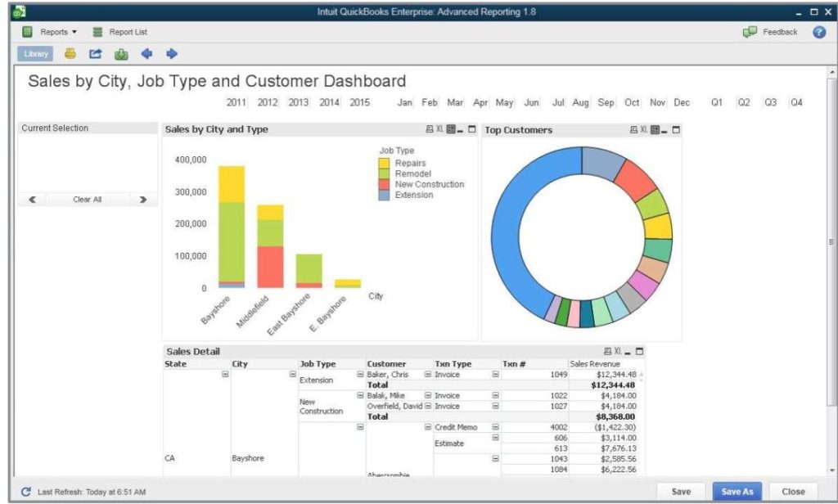Image resolution: width=838 pixels, height=504 pixels.
Task: Open the Reports dropdown menu
Action: (x=50, y=32)
